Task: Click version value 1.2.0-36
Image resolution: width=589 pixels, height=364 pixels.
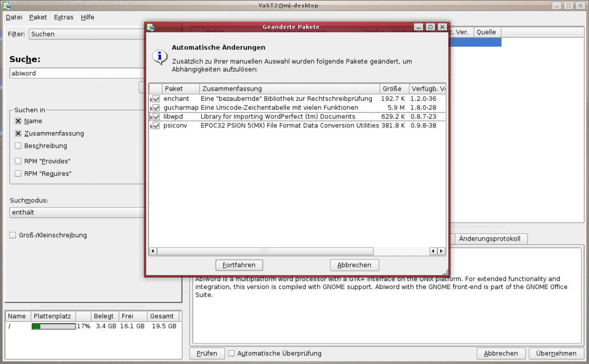Action: 423,99
